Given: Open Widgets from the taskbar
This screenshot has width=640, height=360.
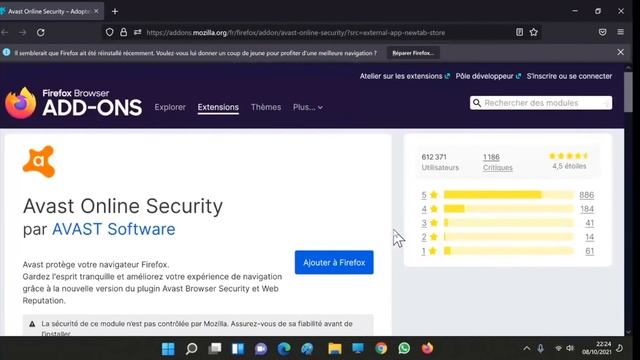Looking at the screenshot, I should (x=238, y=349).
